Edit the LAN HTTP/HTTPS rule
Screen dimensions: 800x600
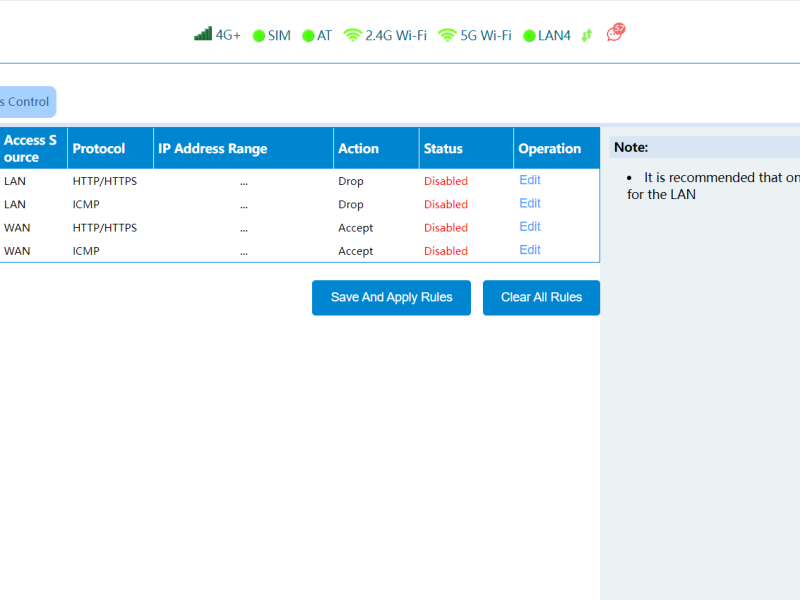pyautogui.click(x=530, y=180)
